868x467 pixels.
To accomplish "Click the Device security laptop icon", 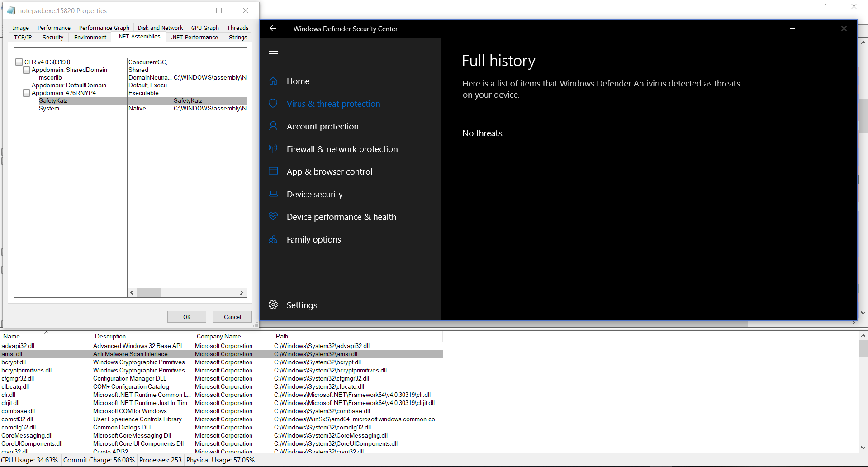I will pyautogui.click(x=273, y=194).
